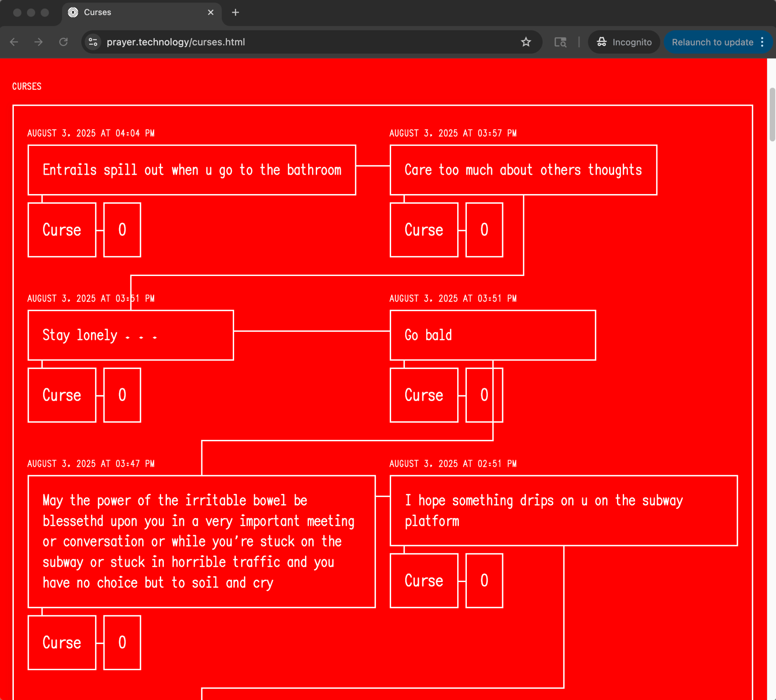Select the Curses browser tab
This screenshot has height=700, width=776.
pyautogui.click(x=135, y=12)
